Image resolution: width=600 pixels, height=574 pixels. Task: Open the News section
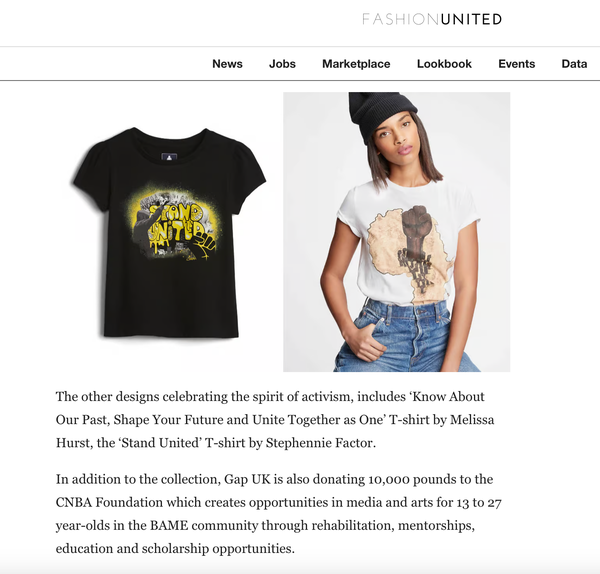point(227,64)
